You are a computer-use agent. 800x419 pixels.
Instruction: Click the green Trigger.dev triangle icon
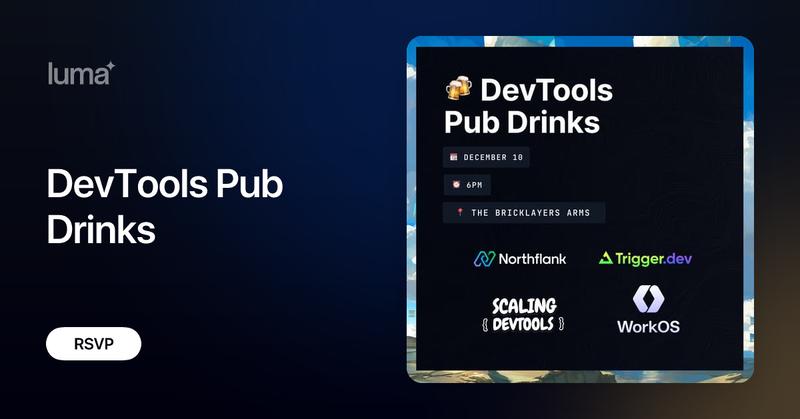tap(606, 258)
